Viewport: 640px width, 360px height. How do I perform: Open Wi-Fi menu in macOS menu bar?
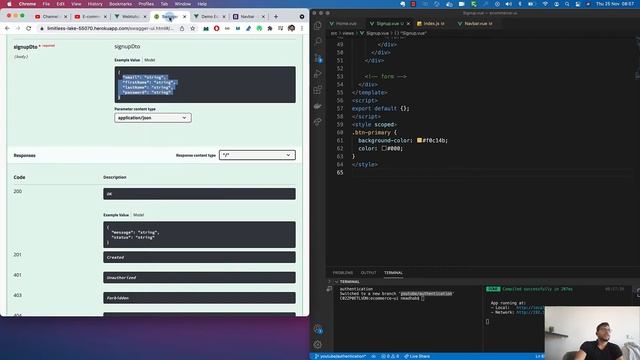coord(545,4)
